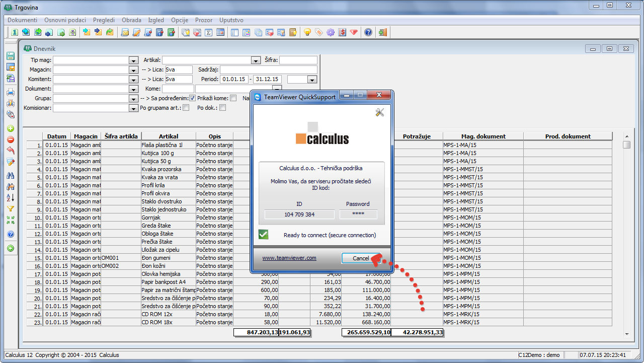Click Cancel in TeamViewer QuickSupport
This screenshot has height=363, width=644.
[x=360, y=258]
